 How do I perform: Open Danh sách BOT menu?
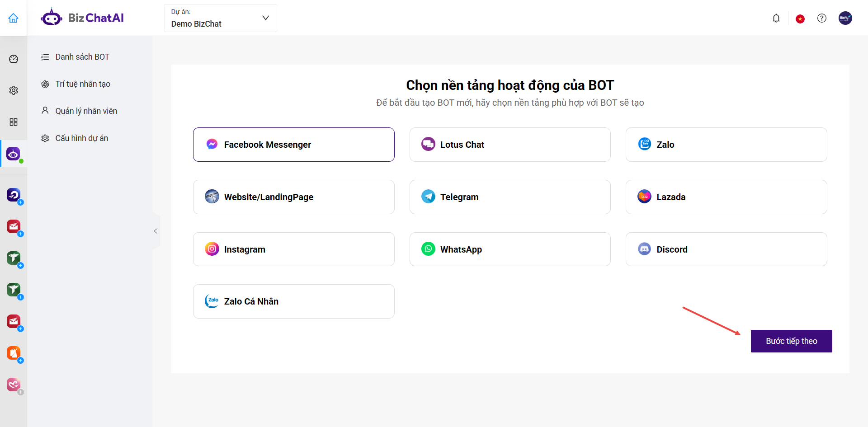pyautogui.click(x=82, y=57)
